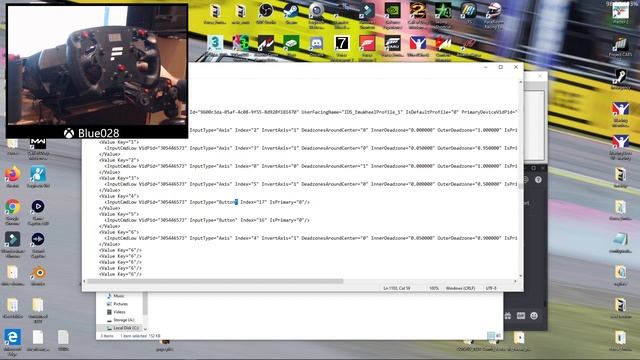Click the Notepad scroll right arrow
Image resolution: width=640 pixels, height=360 pixels.
[x=515, y=281]
